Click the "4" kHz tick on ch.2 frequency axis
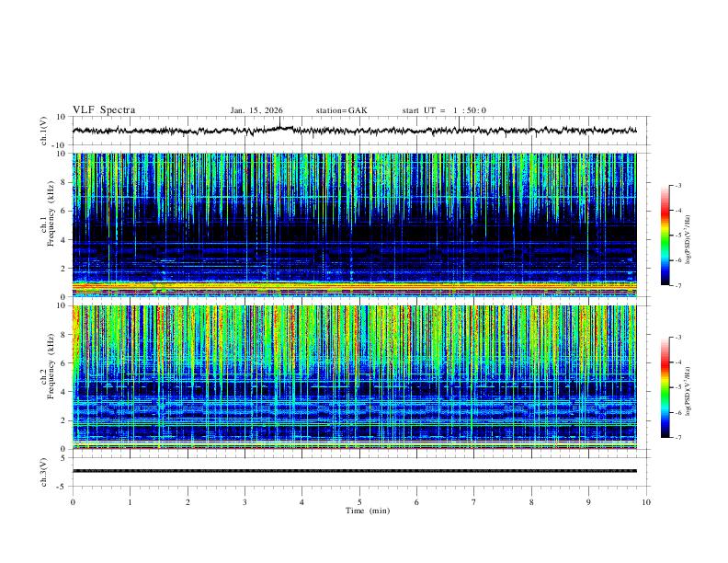Image resolution: width=728 pixels, height=563 pixels. pos(63,392)
